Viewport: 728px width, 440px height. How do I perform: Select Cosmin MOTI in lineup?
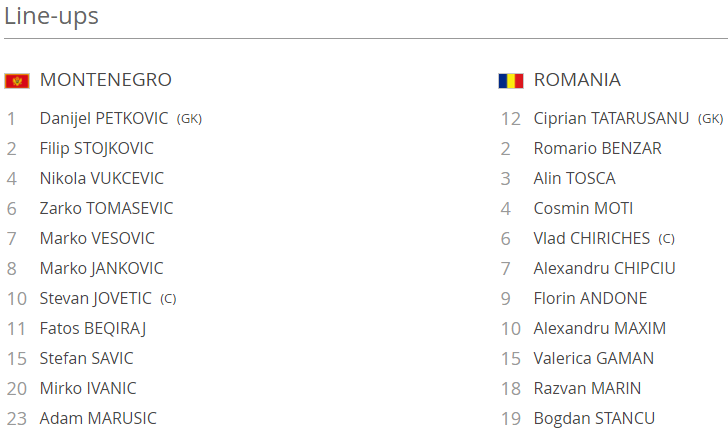583,208
